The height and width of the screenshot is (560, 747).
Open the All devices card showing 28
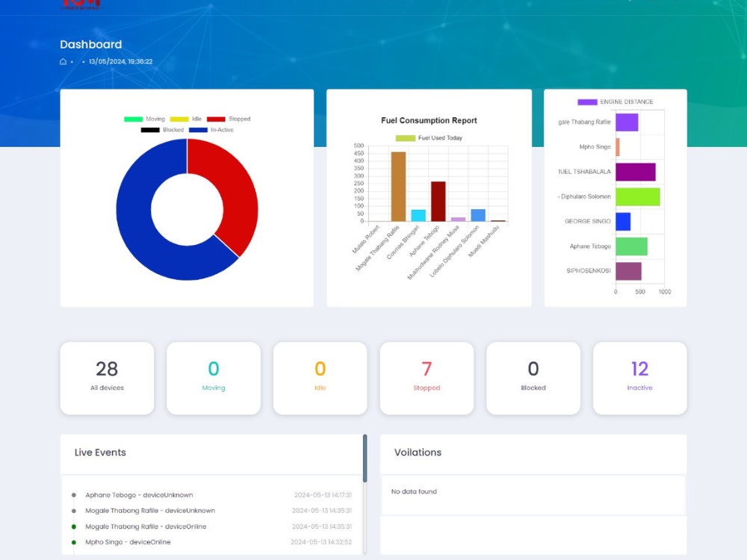[x=107, y=378]
